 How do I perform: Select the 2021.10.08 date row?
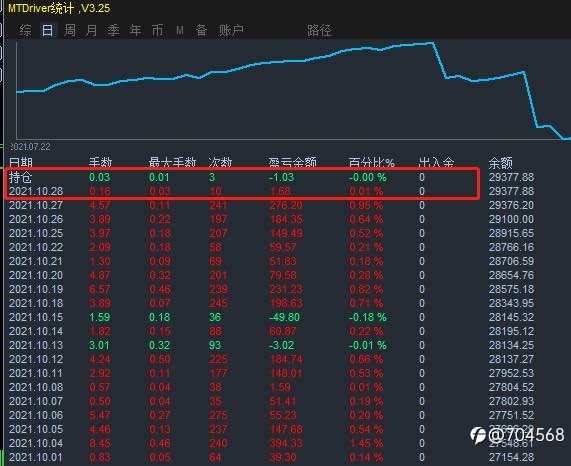pyautogui.click(x=36, y=387)
